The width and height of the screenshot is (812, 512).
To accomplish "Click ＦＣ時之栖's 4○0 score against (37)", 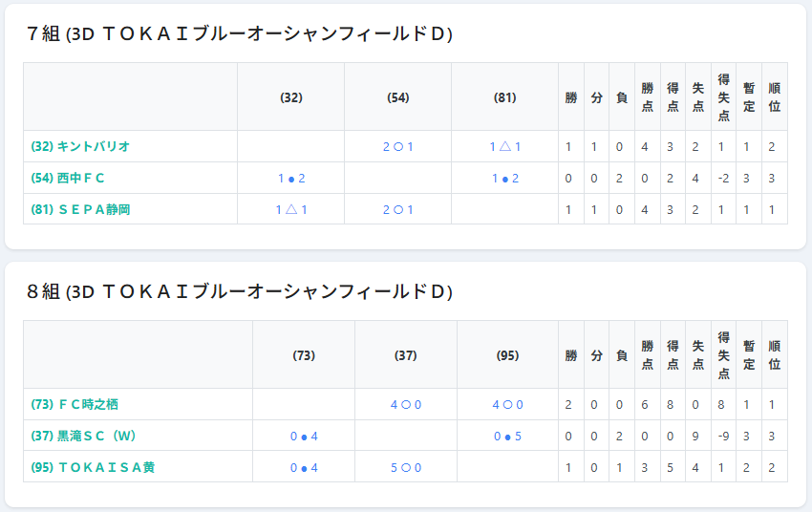I will coord(406,405).
